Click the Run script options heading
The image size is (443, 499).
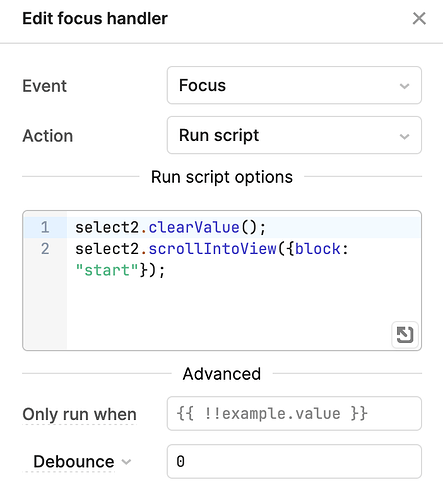[x=222, y=177]
